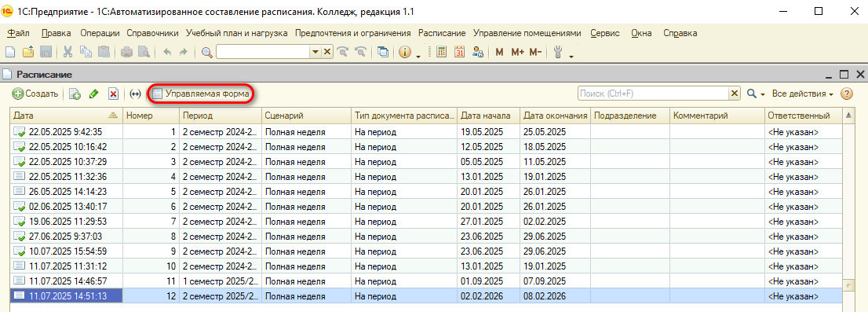868x312 pixels.
Task: Click the Windows list icon
Action: (x=382, y=52)
